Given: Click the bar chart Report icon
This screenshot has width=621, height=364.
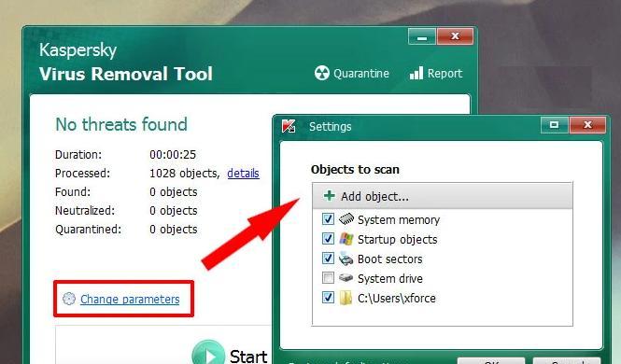Looking at the screenshot, I should 416,73.
